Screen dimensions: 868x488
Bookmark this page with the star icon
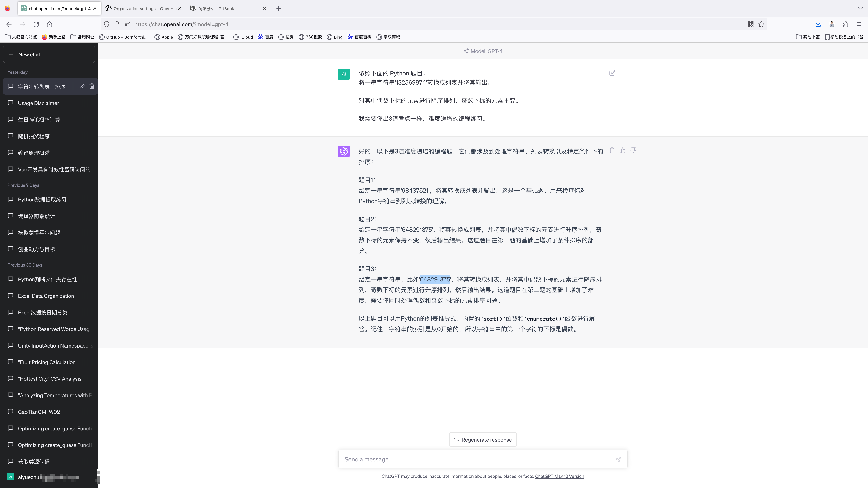pos(761,24)
